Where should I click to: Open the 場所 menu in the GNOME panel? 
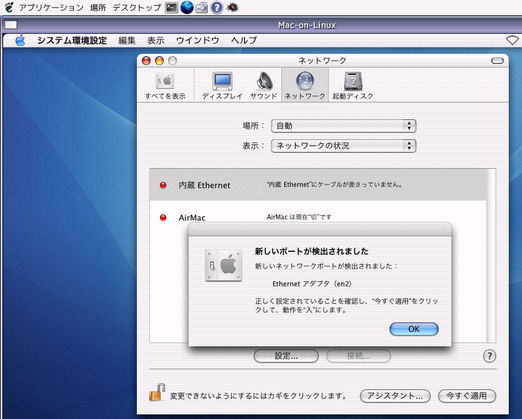click(98, 7)
